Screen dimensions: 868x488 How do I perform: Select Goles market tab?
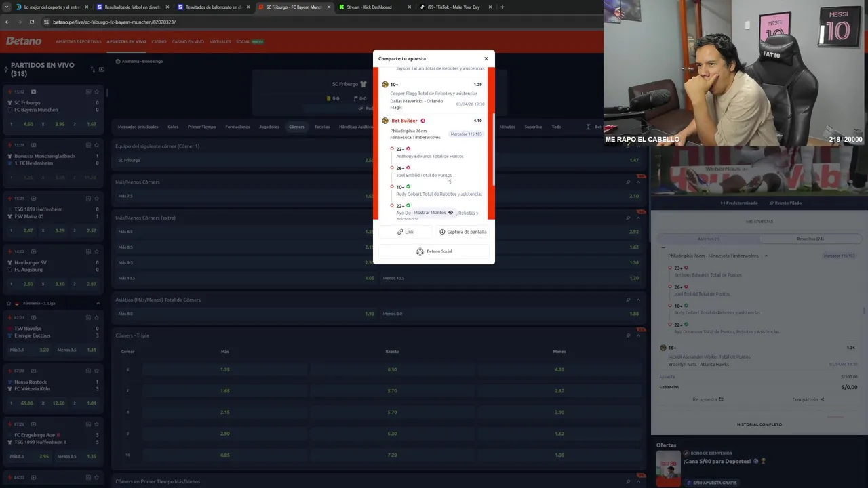click(173, 127)
